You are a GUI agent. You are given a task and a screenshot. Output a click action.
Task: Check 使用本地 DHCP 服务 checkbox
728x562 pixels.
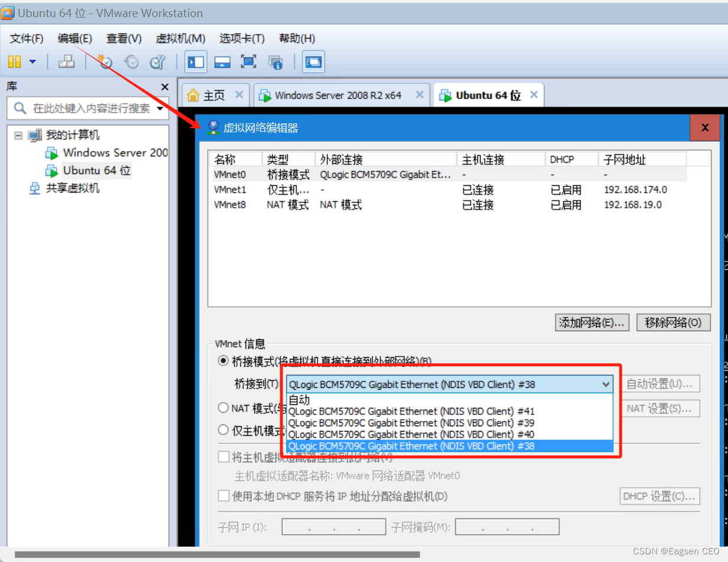[224, 496]
